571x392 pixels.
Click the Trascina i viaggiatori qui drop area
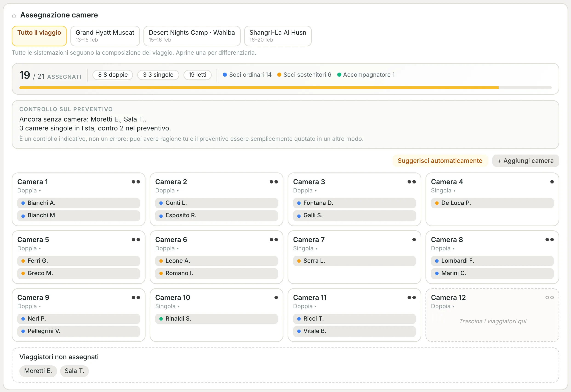coord(493,321)
